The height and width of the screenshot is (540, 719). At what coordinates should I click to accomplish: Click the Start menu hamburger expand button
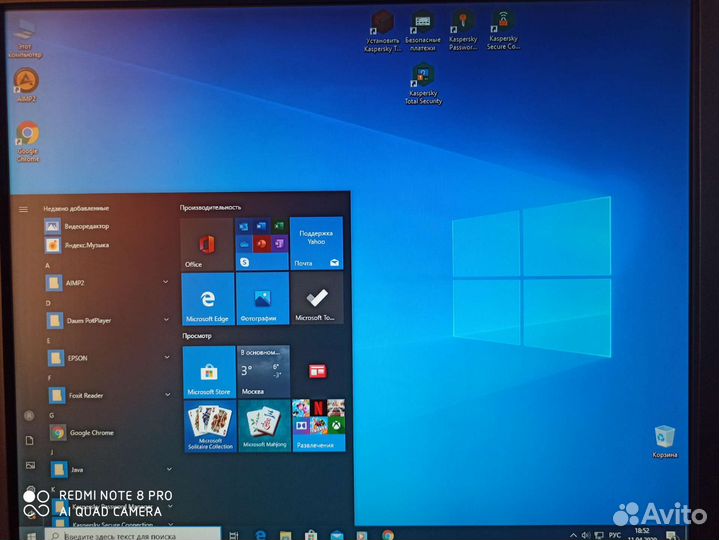coord(23,209)
